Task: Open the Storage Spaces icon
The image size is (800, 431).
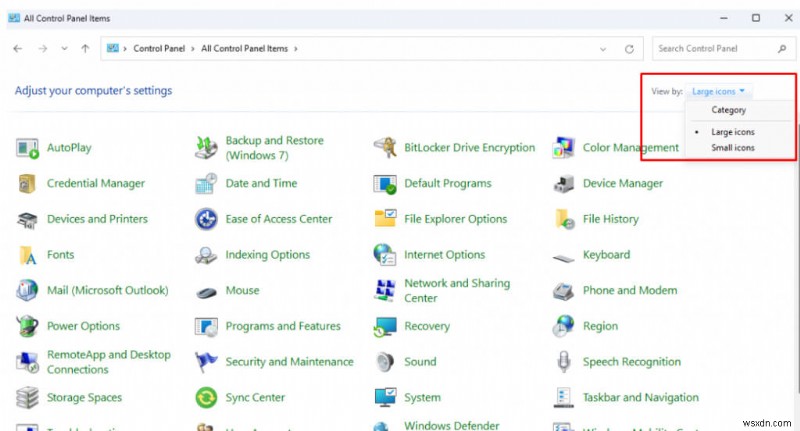Action: (x=27, y=398)
